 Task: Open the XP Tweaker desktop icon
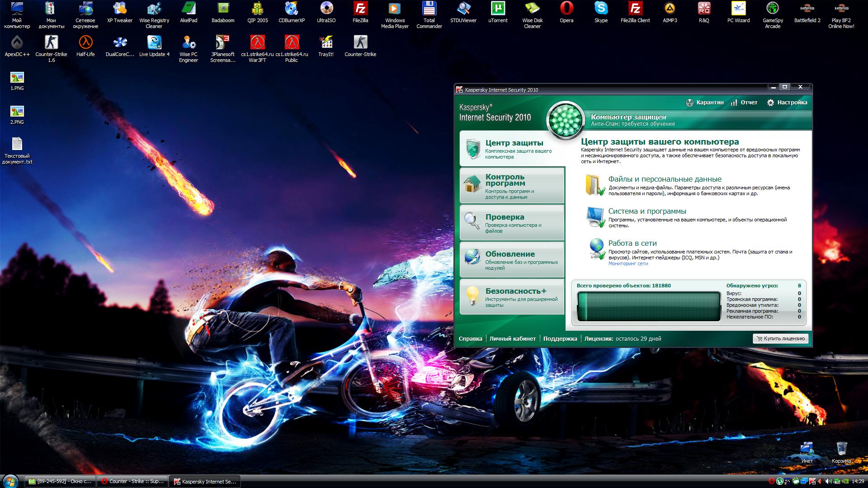pyautogui.click(x=120, y=13)
